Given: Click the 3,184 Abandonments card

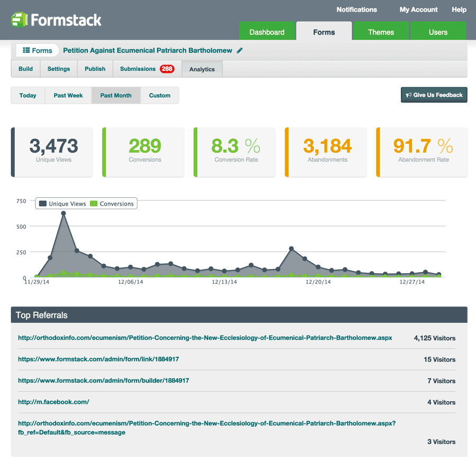Looking at the screenshot, I should tap(326, 152).
